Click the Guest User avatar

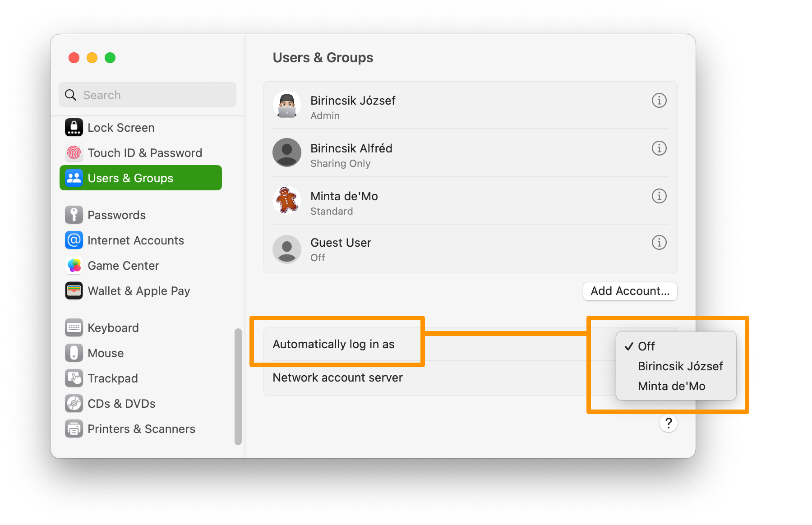coord(287,249)
